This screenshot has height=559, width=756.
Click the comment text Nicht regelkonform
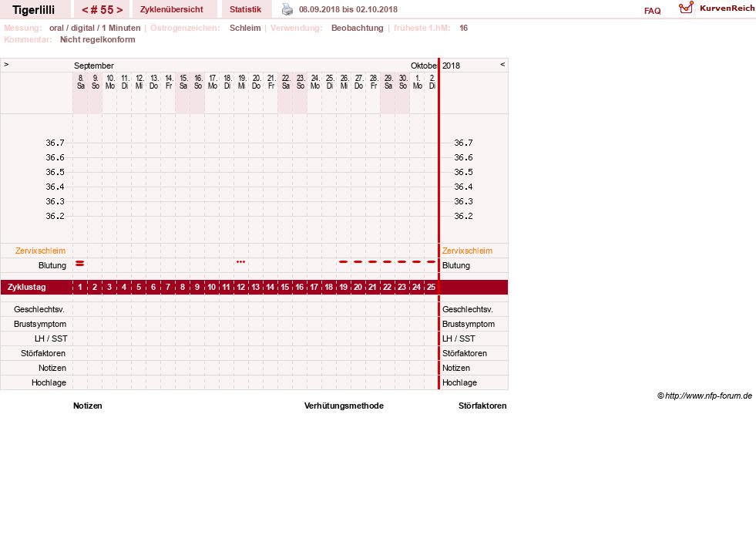tap(97, 39)
